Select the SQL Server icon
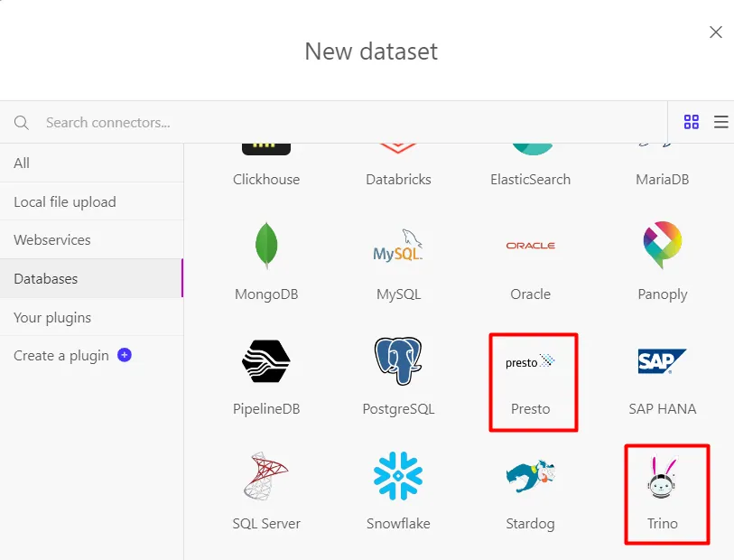 [x=266, y=476]
